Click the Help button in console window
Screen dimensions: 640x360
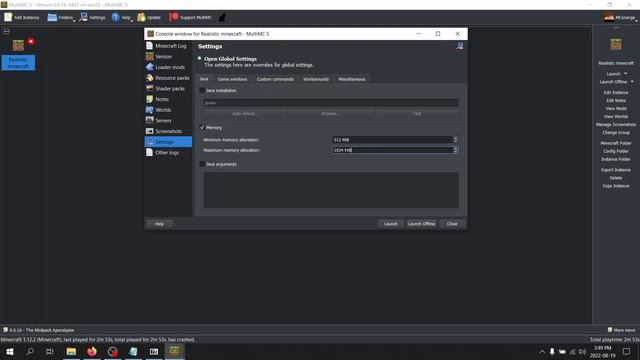tap(160, 224)
